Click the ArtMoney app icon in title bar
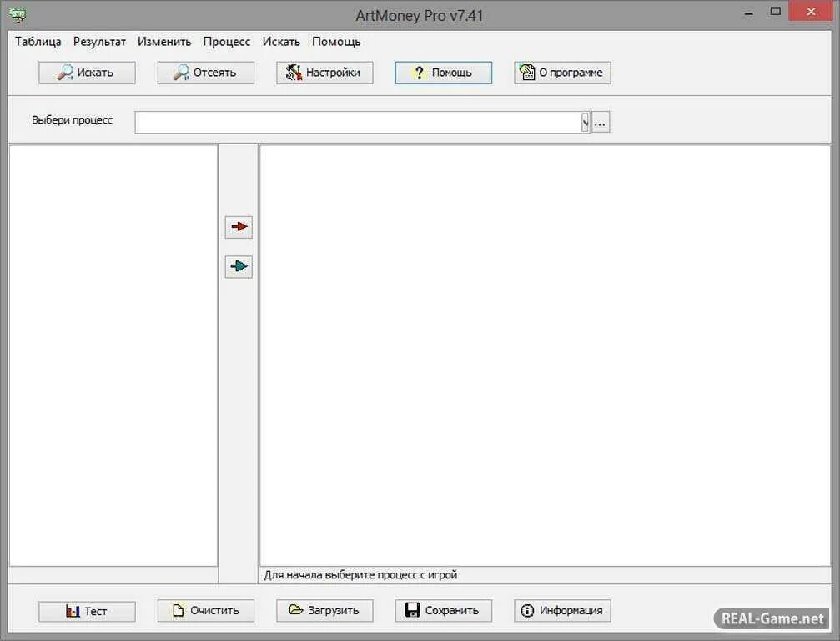Screen dimensions: 840x641 [18, 14]
